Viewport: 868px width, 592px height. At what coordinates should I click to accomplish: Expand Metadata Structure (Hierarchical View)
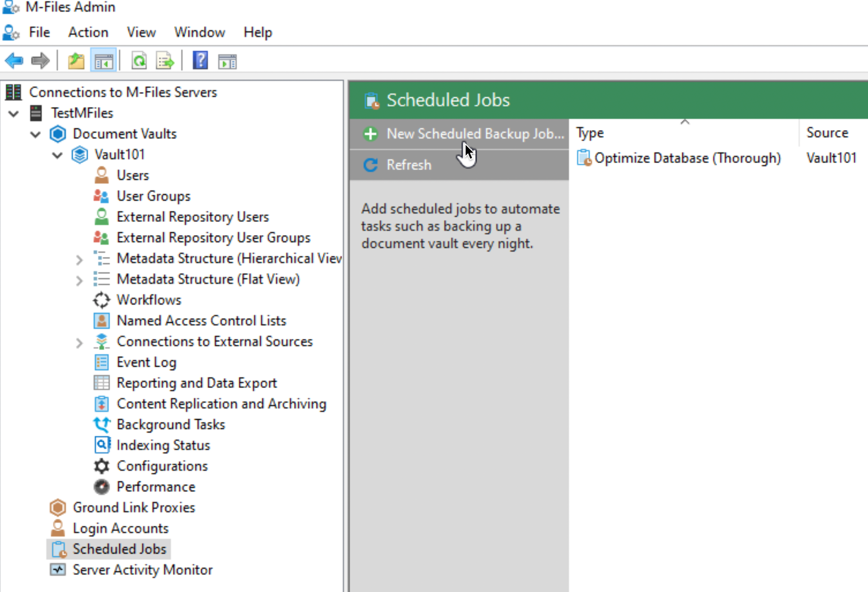point(79,260)
